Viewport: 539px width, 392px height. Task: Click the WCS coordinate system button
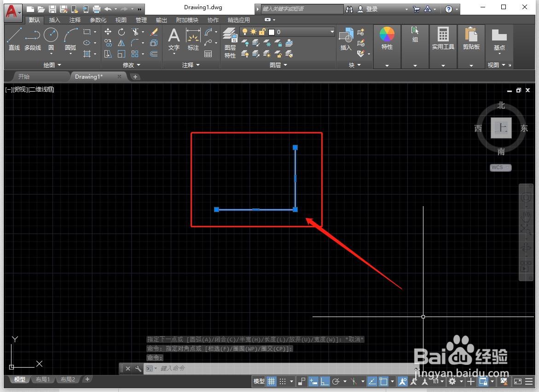[x=500, y=167]
